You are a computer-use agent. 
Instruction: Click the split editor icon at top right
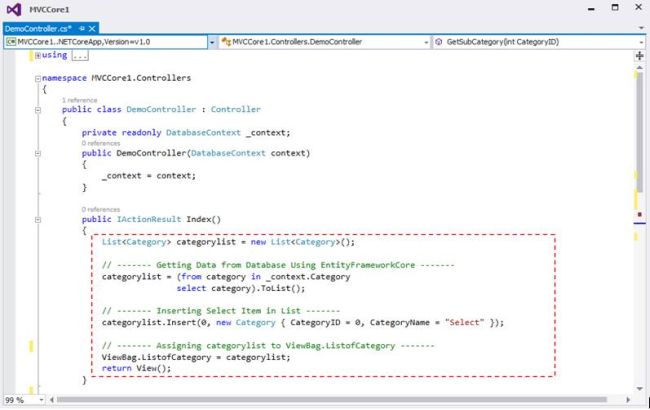tap(640, 56)
